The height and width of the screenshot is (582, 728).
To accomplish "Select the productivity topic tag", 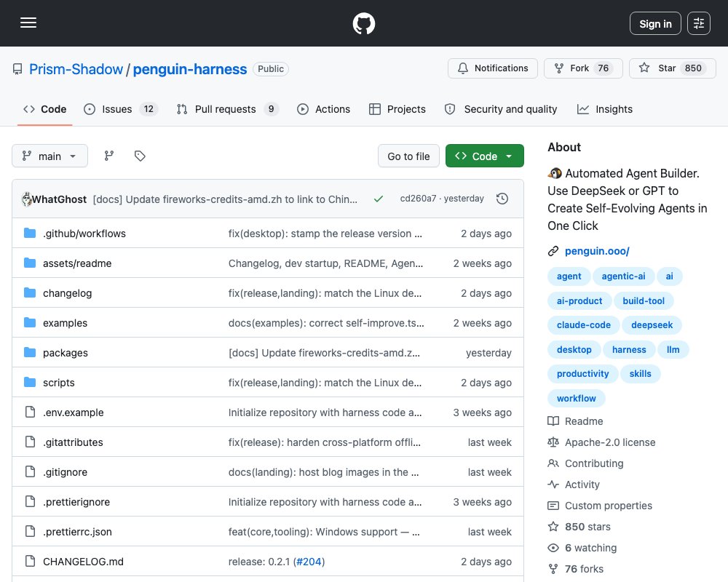I will coord(582,374).
